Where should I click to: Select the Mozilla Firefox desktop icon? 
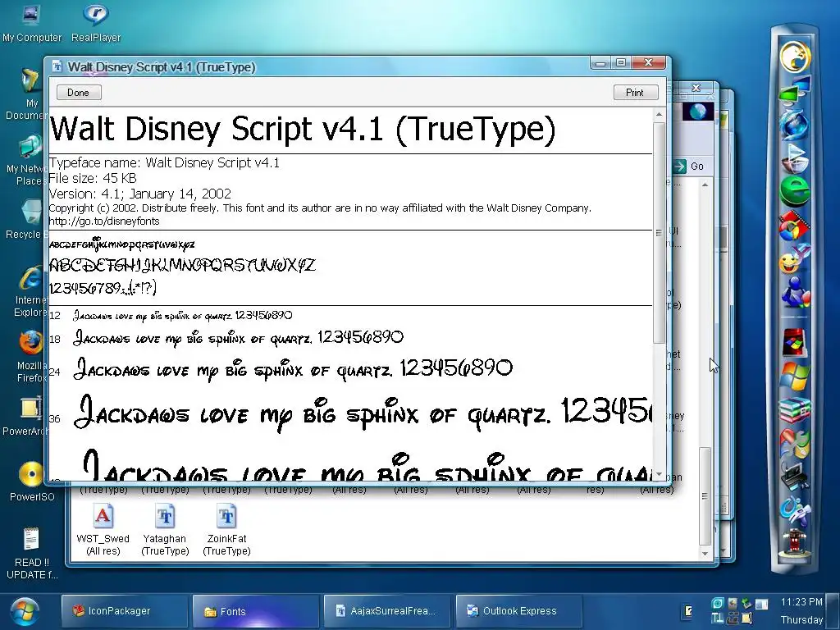(30, 356)
